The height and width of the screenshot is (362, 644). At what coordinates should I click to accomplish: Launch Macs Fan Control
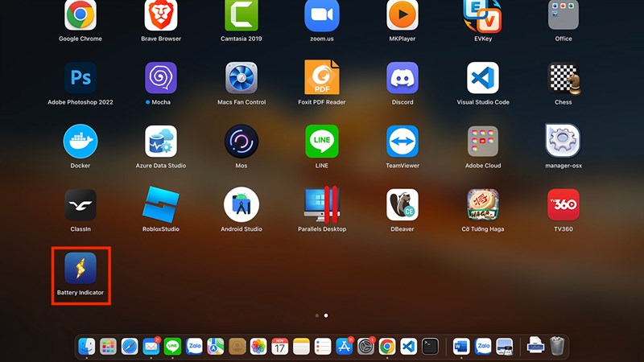[x=242, y=78]
